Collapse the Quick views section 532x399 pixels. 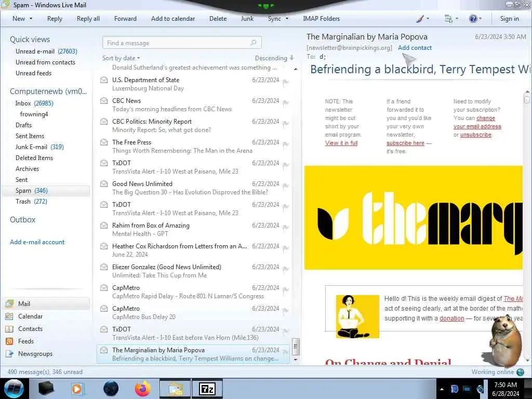click(x=30, y=39)
